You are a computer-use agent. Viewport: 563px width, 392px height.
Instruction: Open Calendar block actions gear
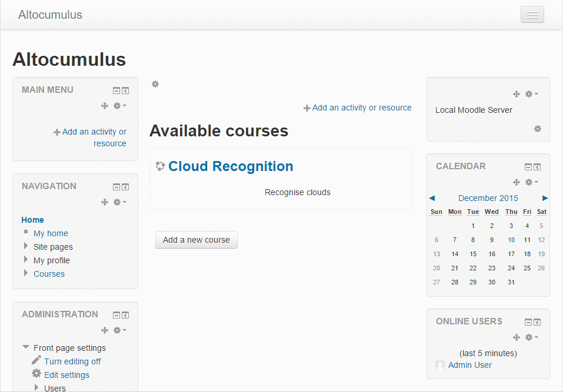click(x=531, y=182)
